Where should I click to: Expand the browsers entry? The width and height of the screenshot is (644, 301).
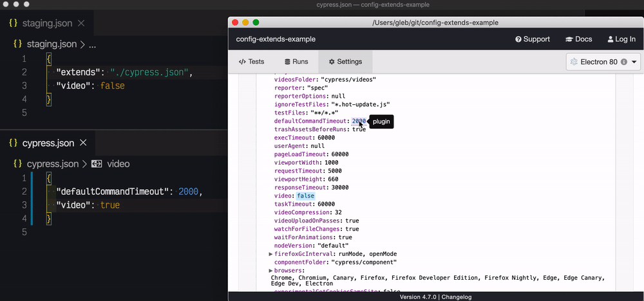pyautogui.click(x=271, y=271)
